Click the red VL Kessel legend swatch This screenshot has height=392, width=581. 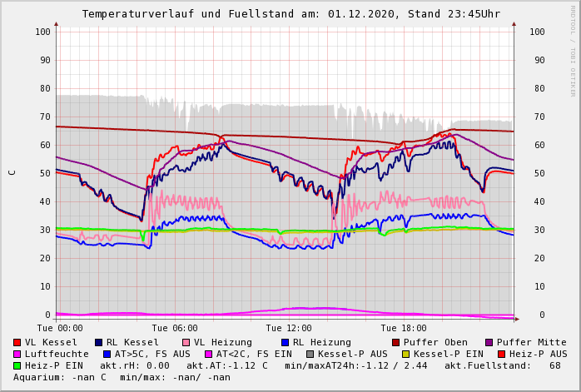click(x=17, y=342)
